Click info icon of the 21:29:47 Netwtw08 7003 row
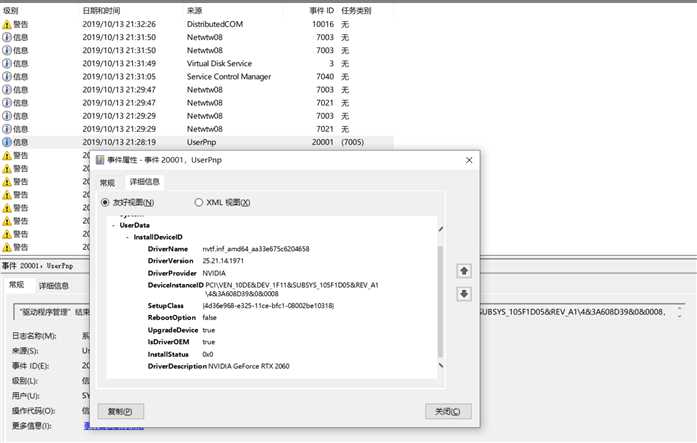 click(7, 90)
